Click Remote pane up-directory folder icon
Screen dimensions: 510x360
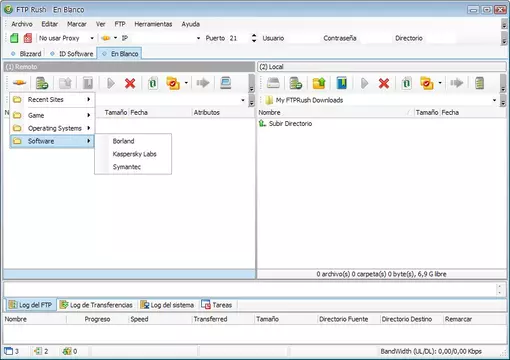pyautogui.click(x=65, y=83)
